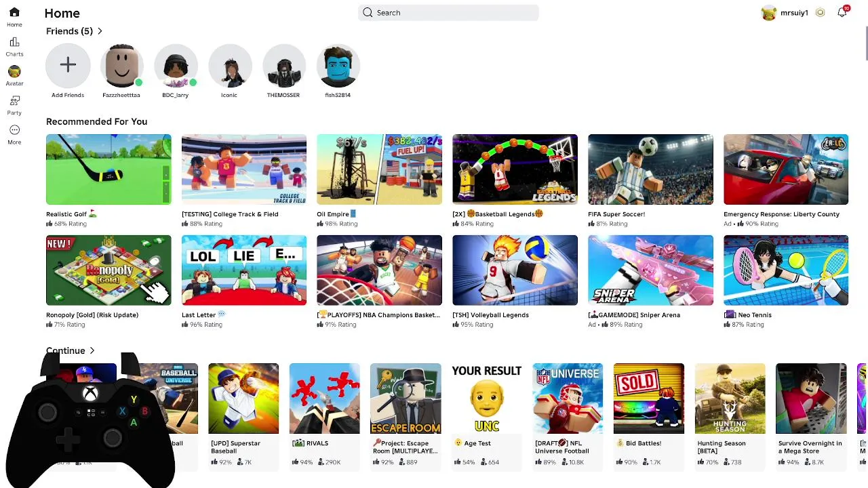Click the search magnifier icon
Viewport: 868px width, 488px height.
coord(368,12)
